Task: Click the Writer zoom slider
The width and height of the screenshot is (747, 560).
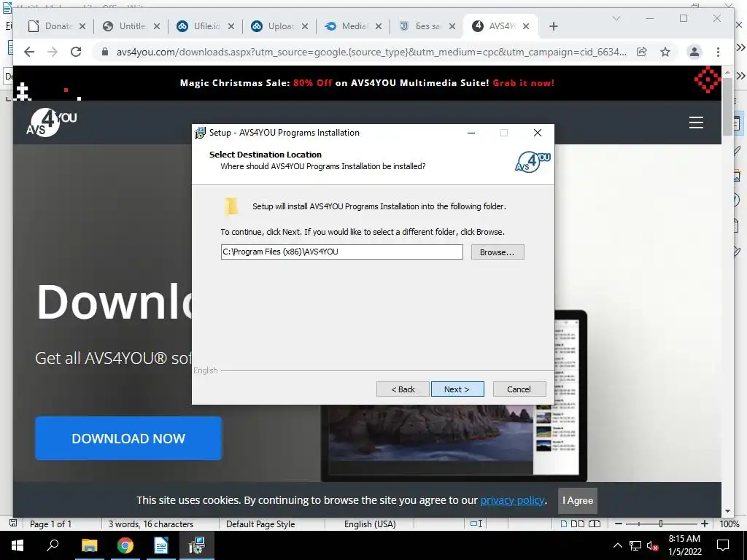Action: coord(661,524)
